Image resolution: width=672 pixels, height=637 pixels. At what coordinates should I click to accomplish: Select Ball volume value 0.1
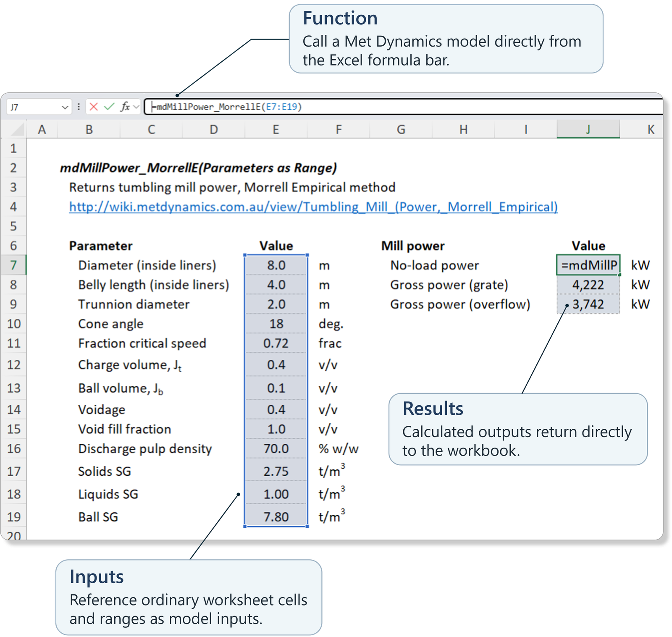[276, 388]
